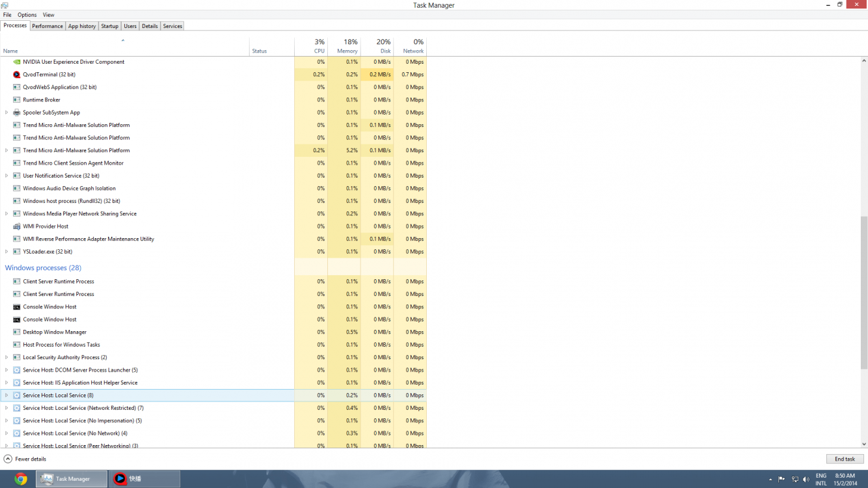This screenshot has width=868, height=488.
Task: Switch to the App history tab
Action: 82,26
